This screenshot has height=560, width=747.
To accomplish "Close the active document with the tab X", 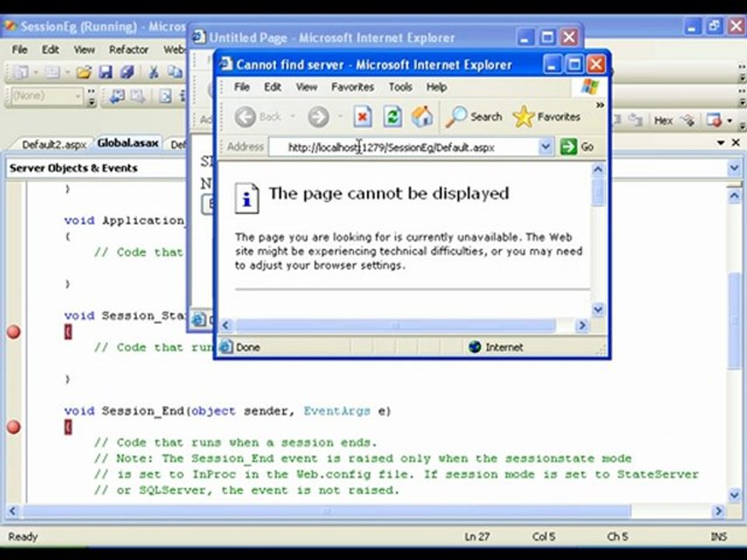I will [736, 142].
